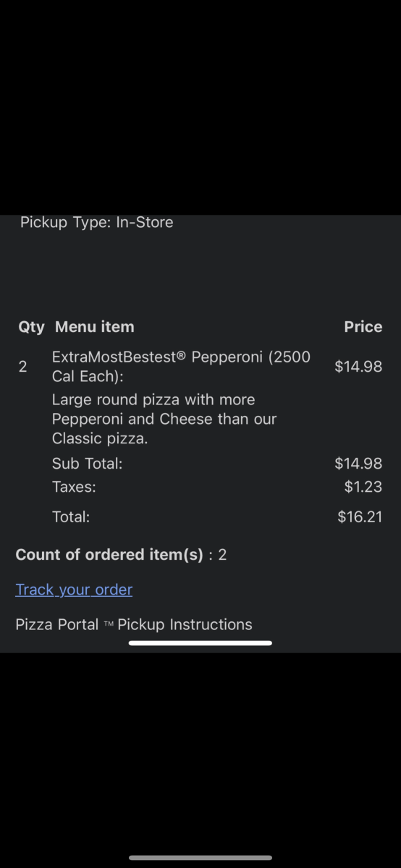Select the ExtraMostBestest Pepperoni item name
The height and width of the screenshot is (868, 401).
tap(181, 367)
